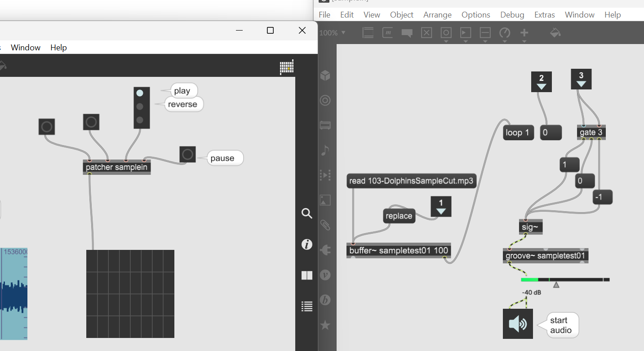Open the Edit menu
The height and width of the screenshot is (351, 644).
pos(347,15)
